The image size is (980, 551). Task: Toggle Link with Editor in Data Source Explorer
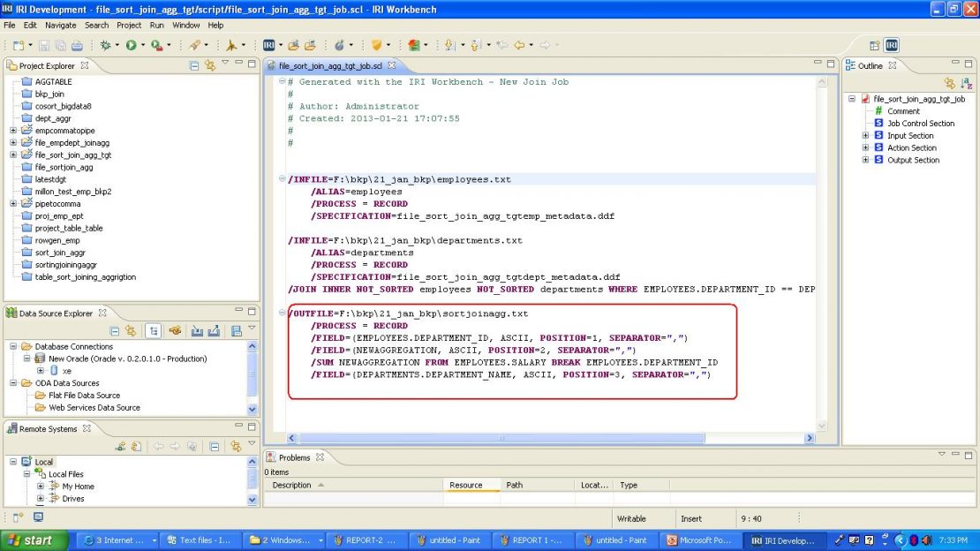coord(131,331)
